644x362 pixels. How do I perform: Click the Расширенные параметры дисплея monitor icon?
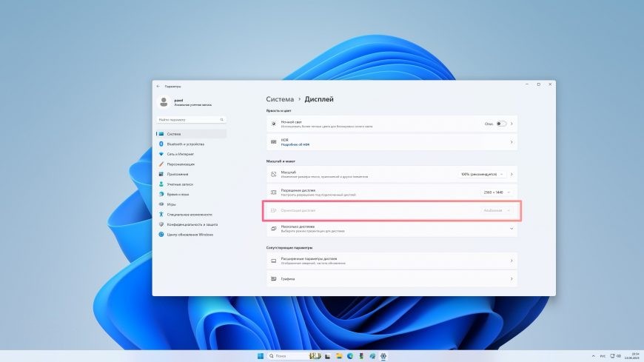pyautogui.click(x=274, y=261)
